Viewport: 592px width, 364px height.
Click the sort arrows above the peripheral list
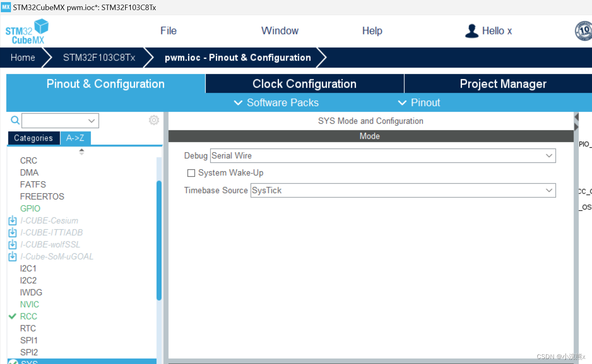(x=82, y=152)
